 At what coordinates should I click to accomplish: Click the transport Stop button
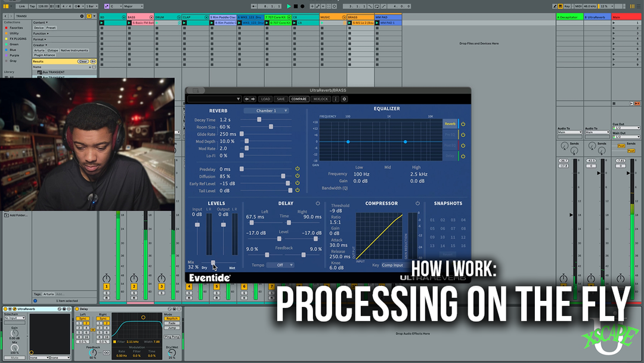[x=296, y=6]
